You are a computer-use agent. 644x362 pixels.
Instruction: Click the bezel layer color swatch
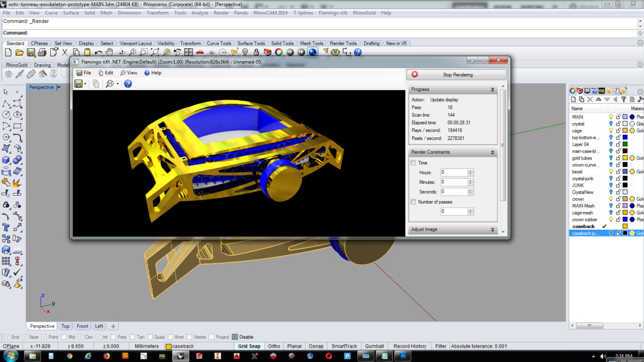point(625,171)
